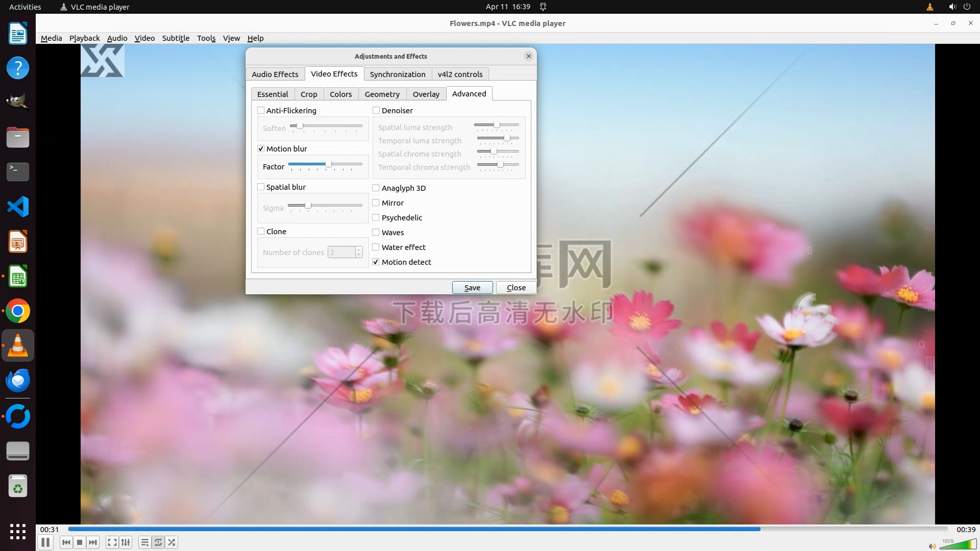
Task: Open the Audio Effects tab
Action: point(275,74)
